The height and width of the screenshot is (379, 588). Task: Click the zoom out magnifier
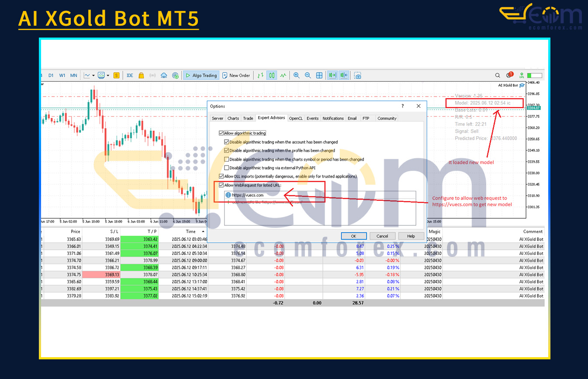point(308,75)
